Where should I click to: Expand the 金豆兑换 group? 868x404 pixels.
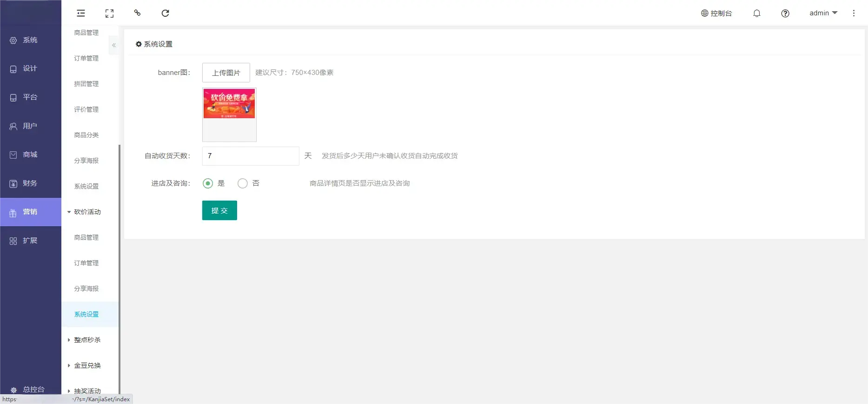pos(88,365)
